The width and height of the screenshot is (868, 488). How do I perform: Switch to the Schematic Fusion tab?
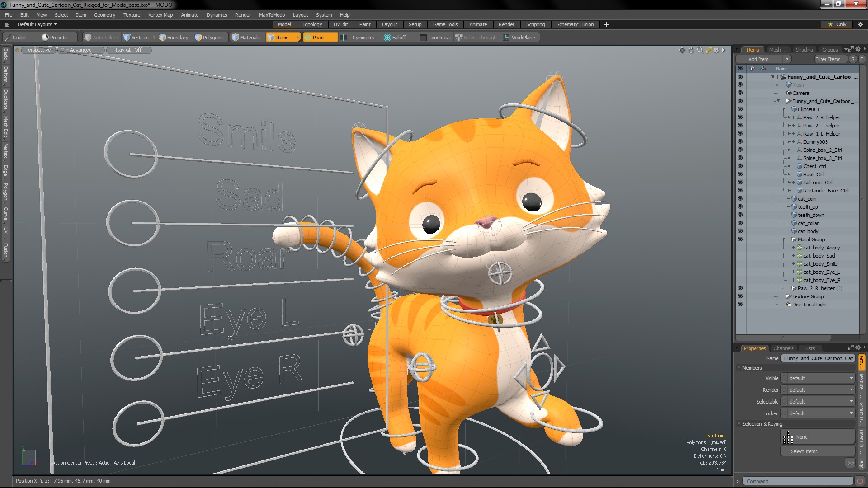click(575, 24)
